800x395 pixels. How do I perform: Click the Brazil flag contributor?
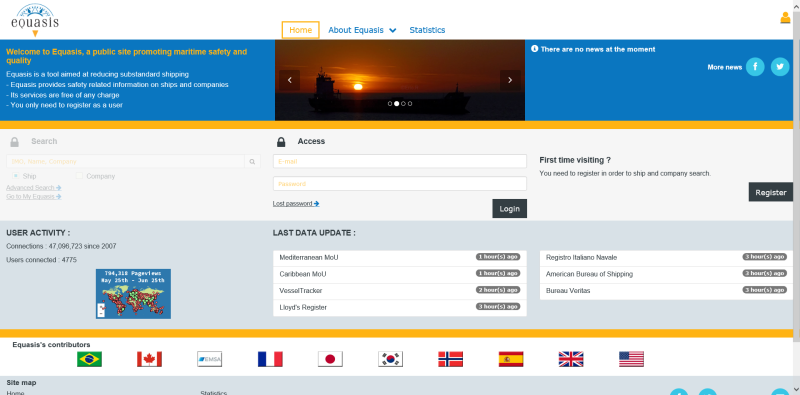89,359
